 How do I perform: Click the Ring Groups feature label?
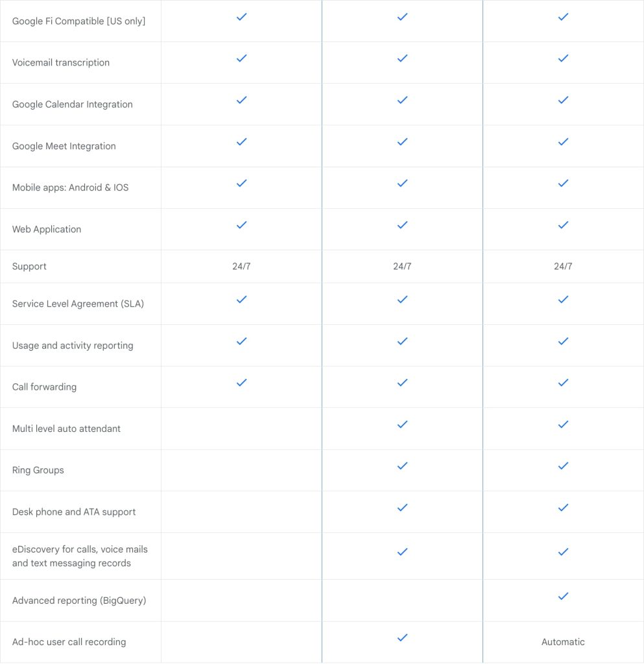point(38,470)
